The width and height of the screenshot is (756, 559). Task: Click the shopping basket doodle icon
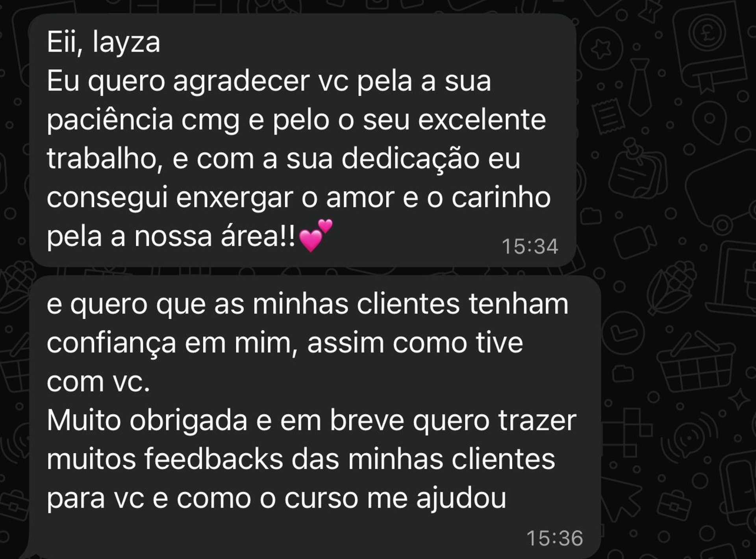[x=695, y=362]
